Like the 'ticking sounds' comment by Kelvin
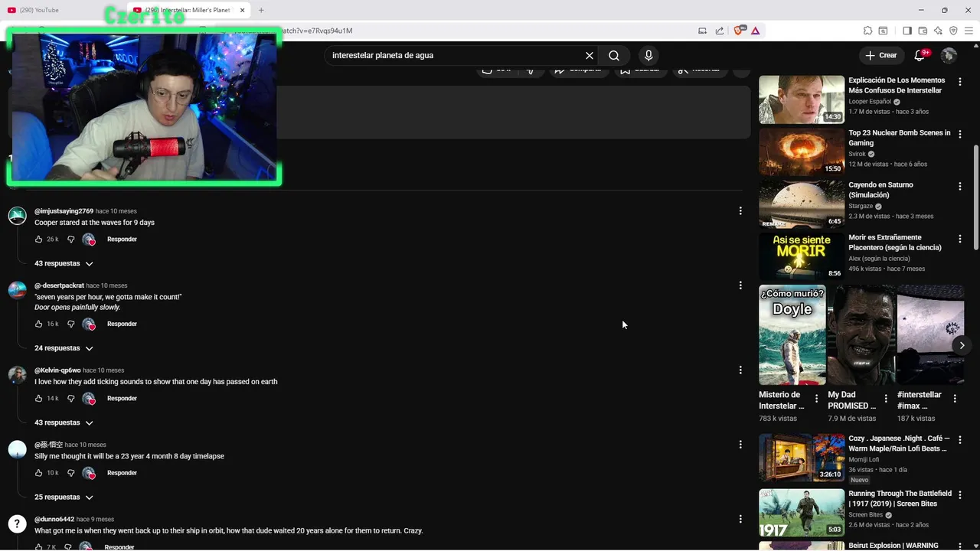Viewport: 980px width, 551px height. point(38,399)
